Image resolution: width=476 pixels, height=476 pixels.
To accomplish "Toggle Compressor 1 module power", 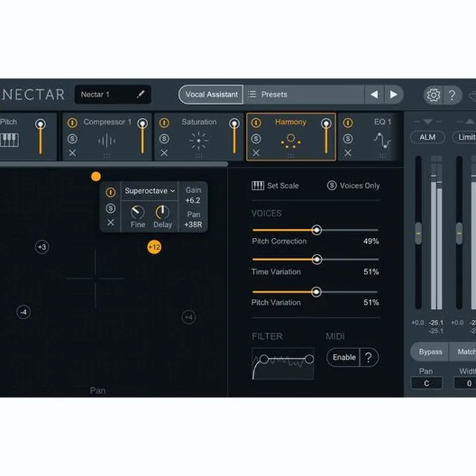I will (72, 123).
